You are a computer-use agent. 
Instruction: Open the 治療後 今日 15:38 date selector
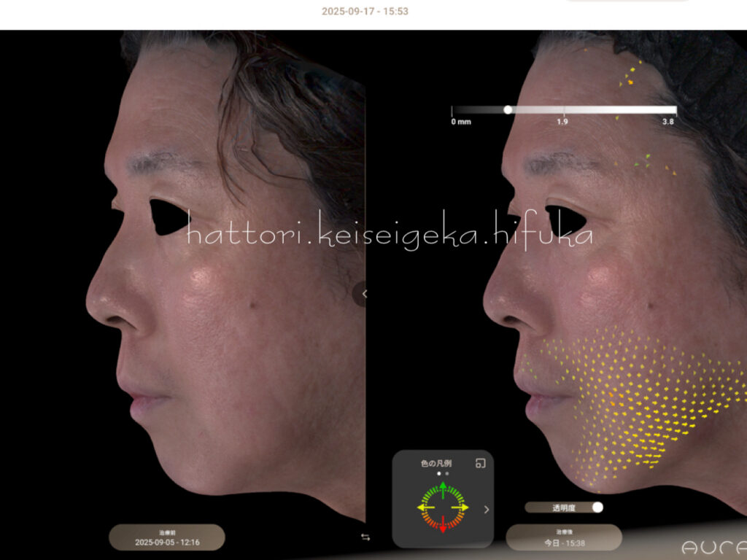[x=563, y=537]
